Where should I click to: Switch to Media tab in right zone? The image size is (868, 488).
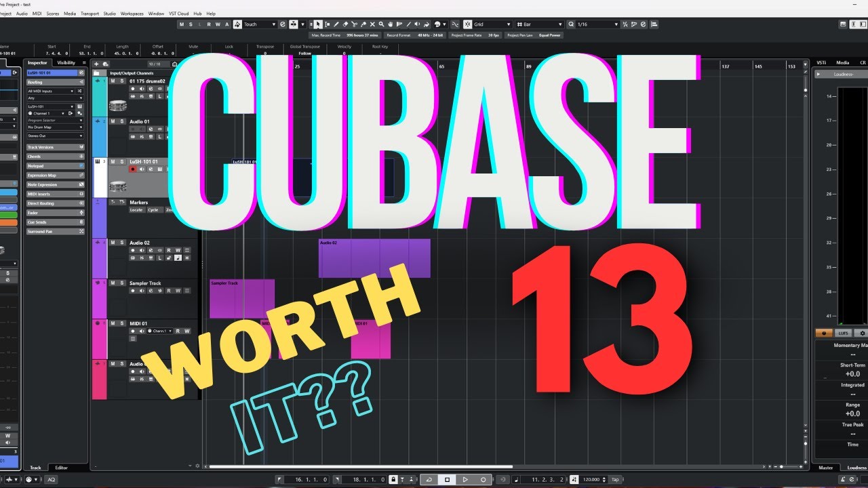(x=842, y=62)
